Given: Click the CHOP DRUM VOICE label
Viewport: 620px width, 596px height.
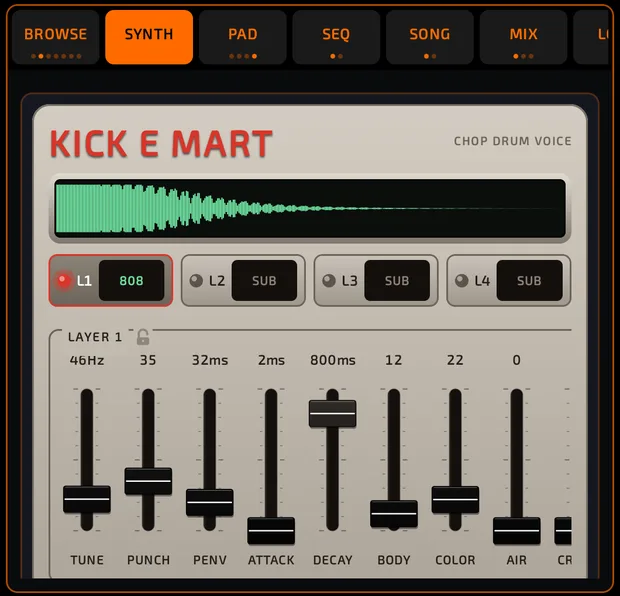Looking at the screenshot, I should [512, 141].
